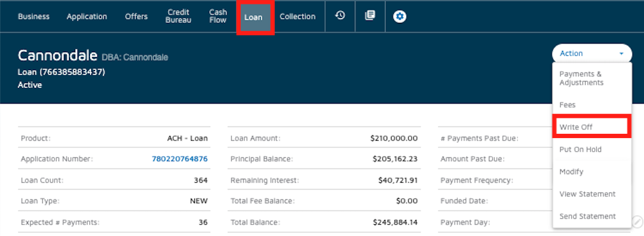
Task: Click the # Payments Past Due label
Action: [480, 139]
